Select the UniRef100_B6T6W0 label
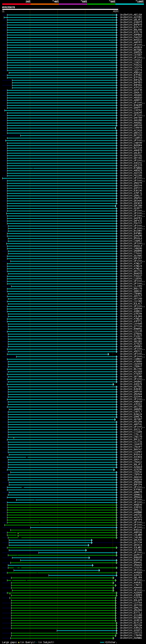This screenshot has height=644, width=146. click(131, 50)
